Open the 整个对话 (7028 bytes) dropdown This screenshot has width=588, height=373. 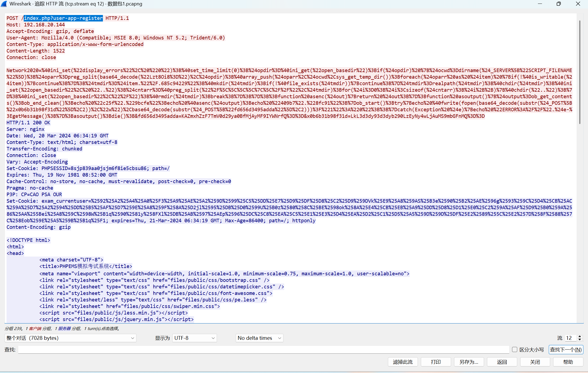pyautogui.click(x=70, y=338)
